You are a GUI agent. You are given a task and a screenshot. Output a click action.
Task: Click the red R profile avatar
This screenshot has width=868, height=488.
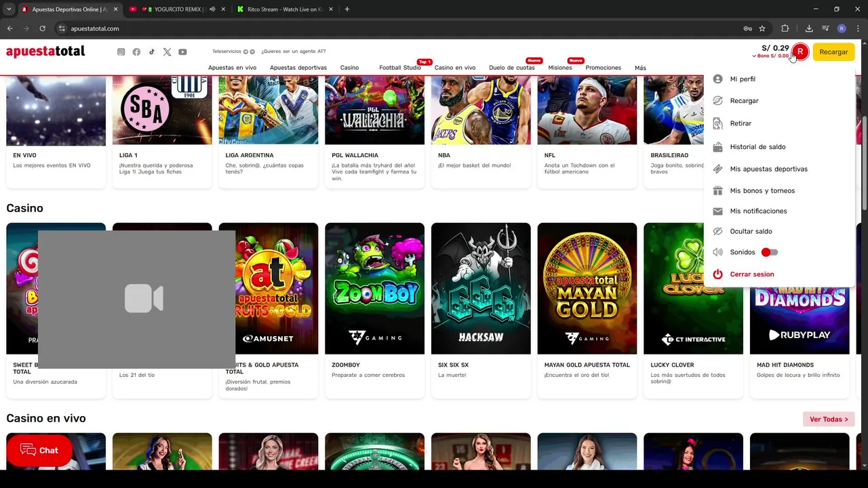(800, 52)
